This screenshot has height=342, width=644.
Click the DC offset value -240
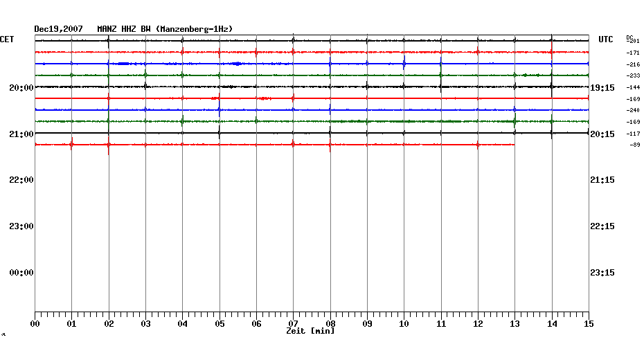(633, 110)
